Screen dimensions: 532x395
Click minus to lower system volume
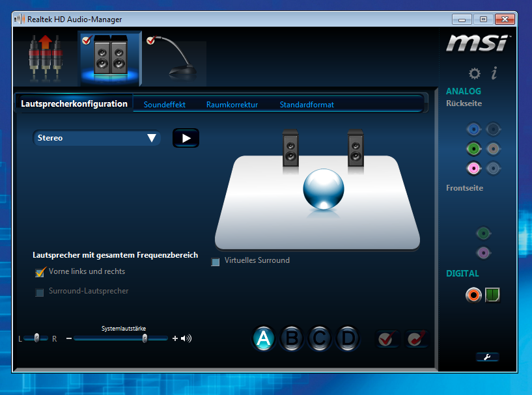coord(69,338)
